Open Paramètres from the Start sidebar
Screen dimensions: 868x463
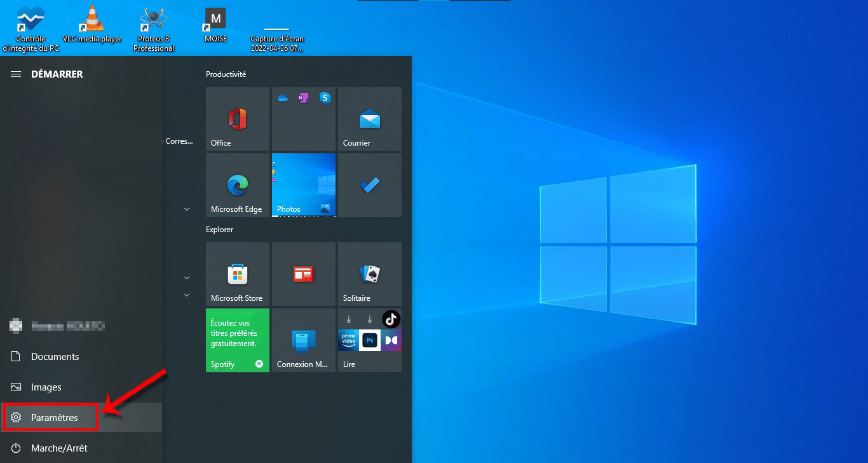tap(81, 418)
